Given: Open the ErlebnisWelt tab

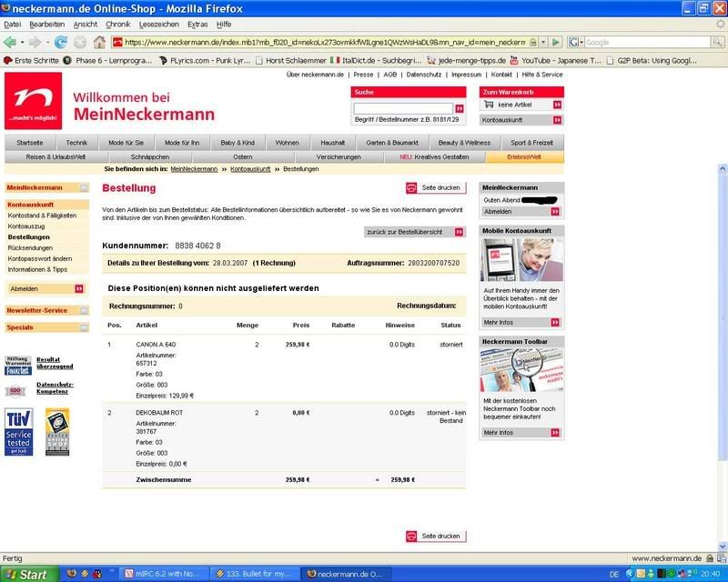Looking at the screenshot, I should (524, 157).
